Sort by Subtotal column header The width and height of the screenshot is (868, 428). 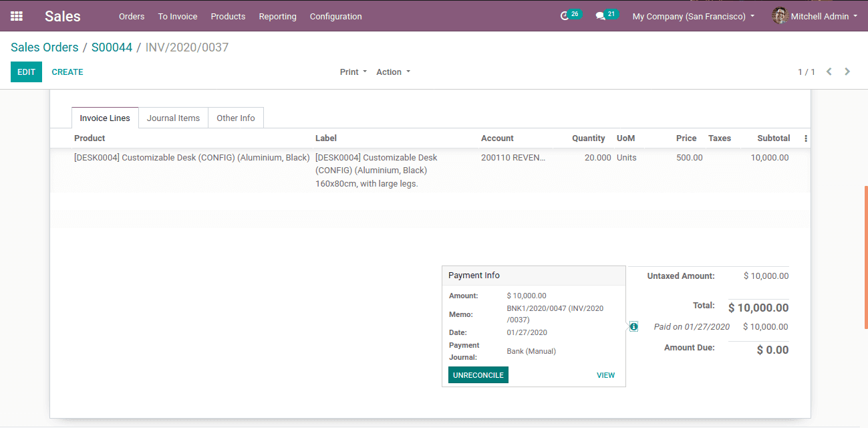click(x=774, y=138)
